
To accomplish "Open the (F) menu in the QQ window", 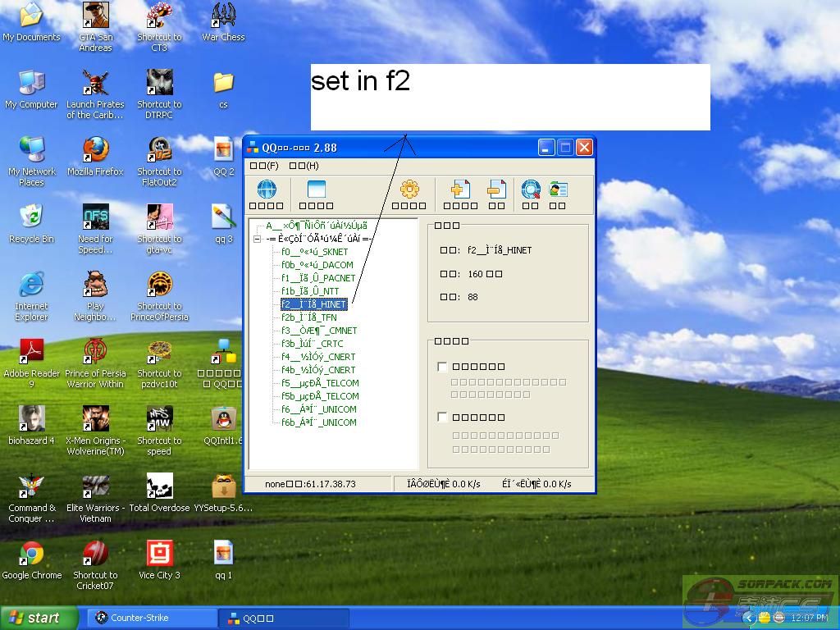I will click(264, 166).
